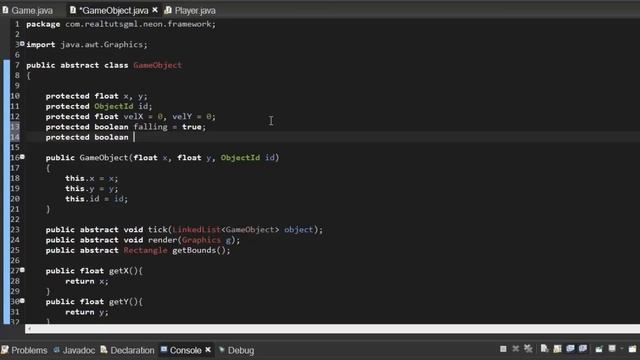Click the 'velY' variable on line 12
640x360 pixels.
[182, 117]
